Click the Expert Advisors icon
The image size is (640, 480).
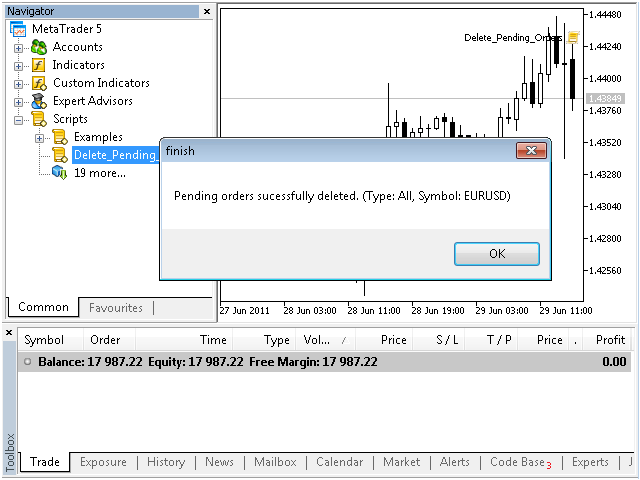coord(39,101)
